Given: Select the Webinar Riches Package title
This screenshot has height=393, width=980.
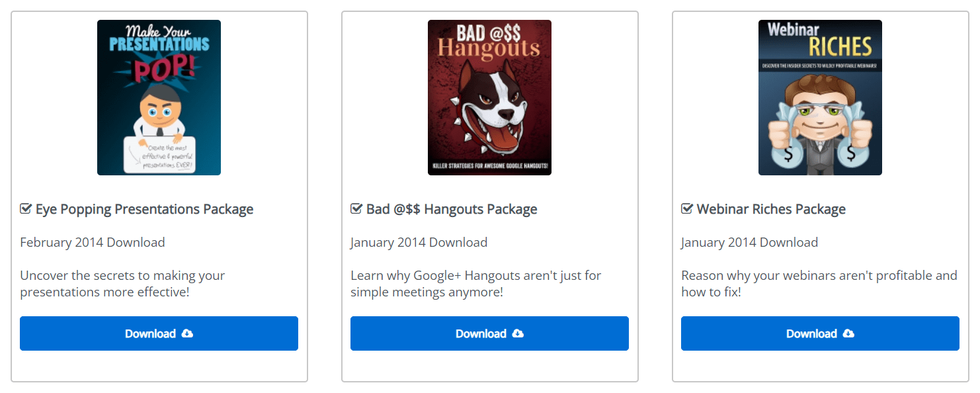Looking at the screenshot, I should coord(771,210).
